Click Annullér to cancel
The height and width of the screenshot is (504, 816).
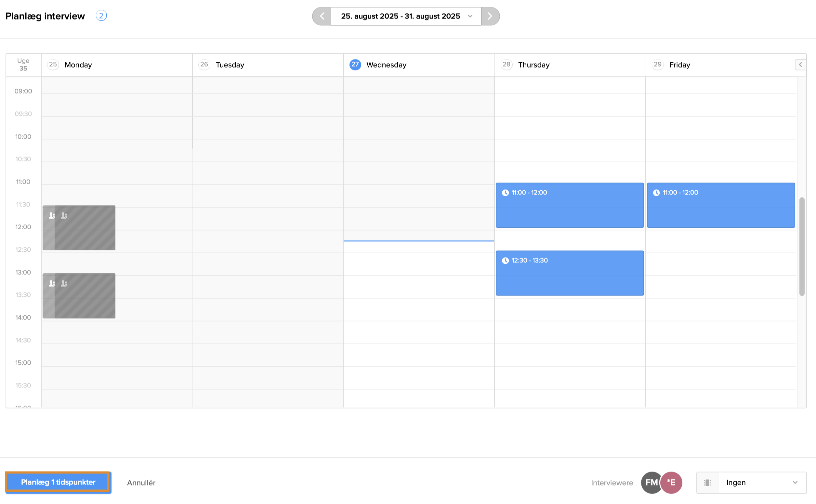point(141,482)
